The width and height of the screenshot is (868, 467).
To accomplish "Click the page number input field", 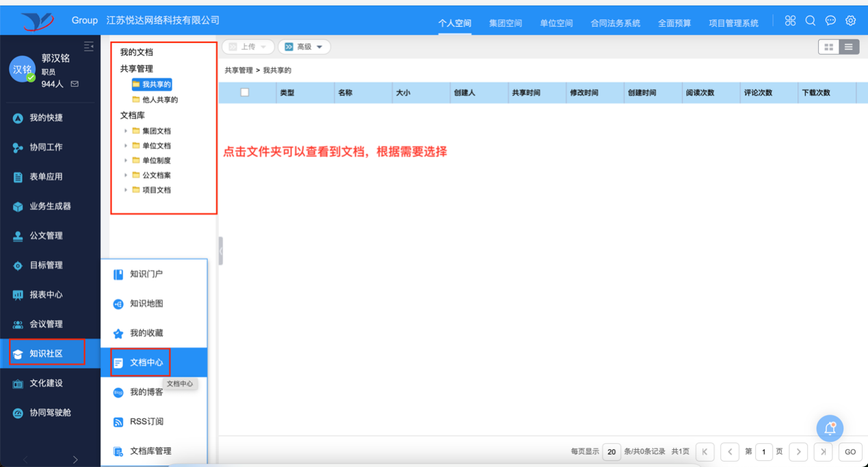I will pyautogui.click(x=764, y=452).
